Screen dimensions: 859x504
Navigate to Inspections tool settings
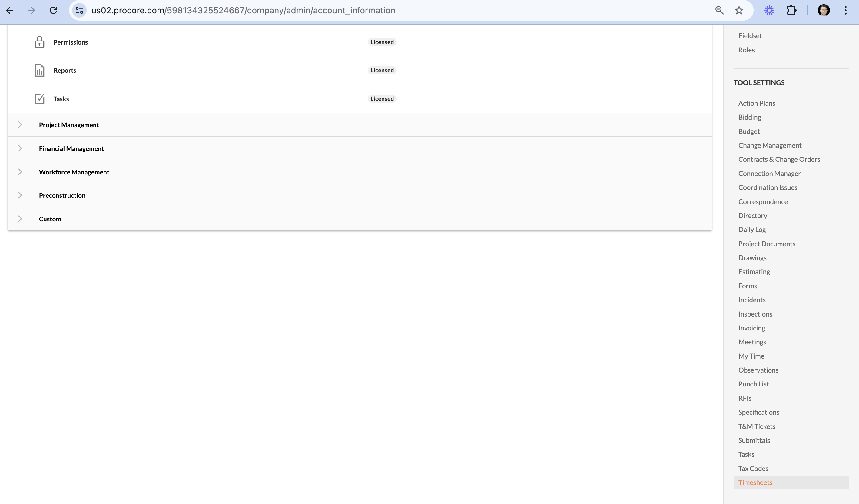click(x=755, y=314)
